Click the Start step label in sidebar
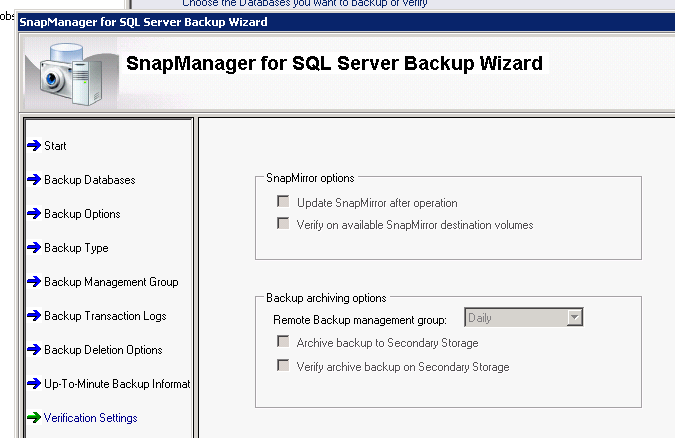The image size is (675, 438). click(55, 146)
